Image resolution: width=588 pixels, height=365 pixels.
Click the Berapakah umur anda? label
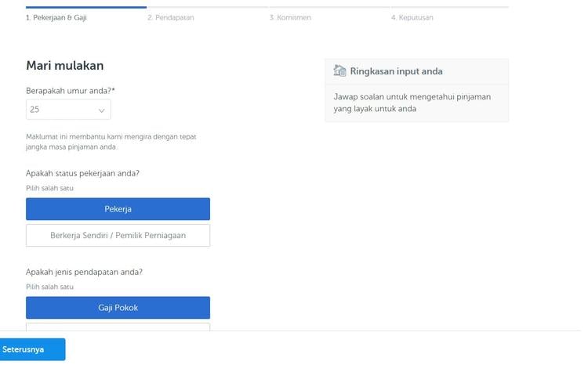point(71,91)
